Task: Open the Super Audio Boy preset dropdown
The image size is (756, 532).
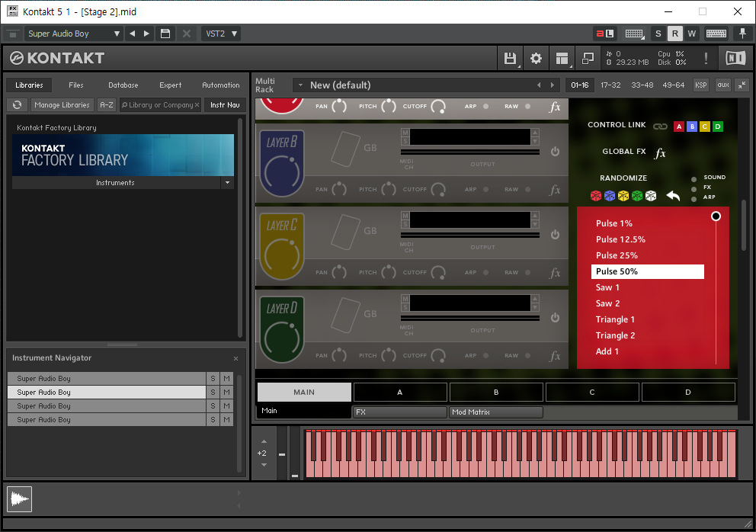Action: coord(73,34)
